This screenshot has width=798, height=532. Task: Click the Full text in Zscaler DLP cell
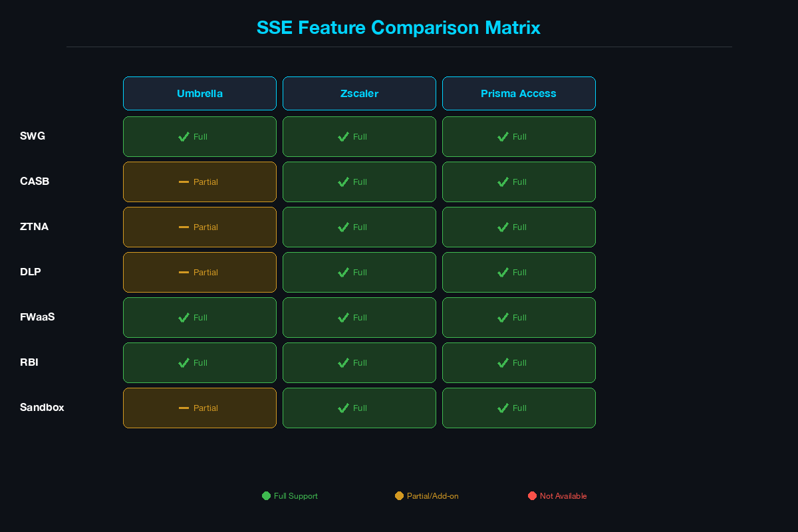click(x=360, y=272)
